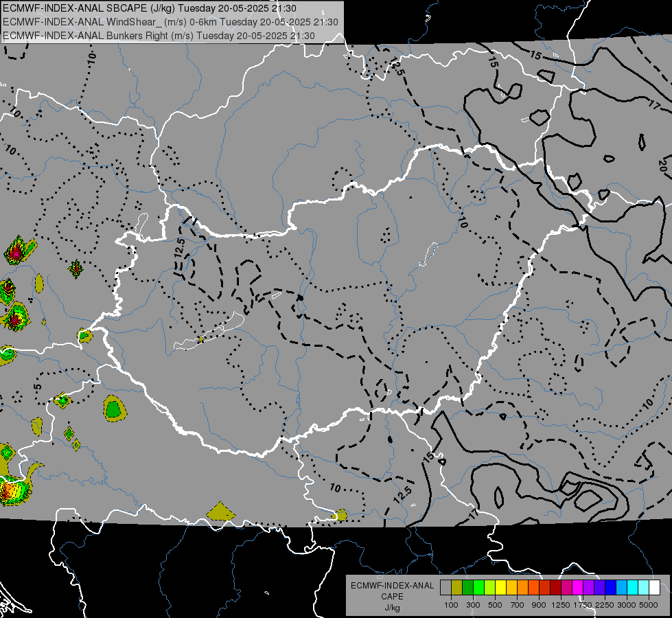This screenshot has width=672, height=618.
Task: Click the 2250 legend tick label
Action: (605, 605)
